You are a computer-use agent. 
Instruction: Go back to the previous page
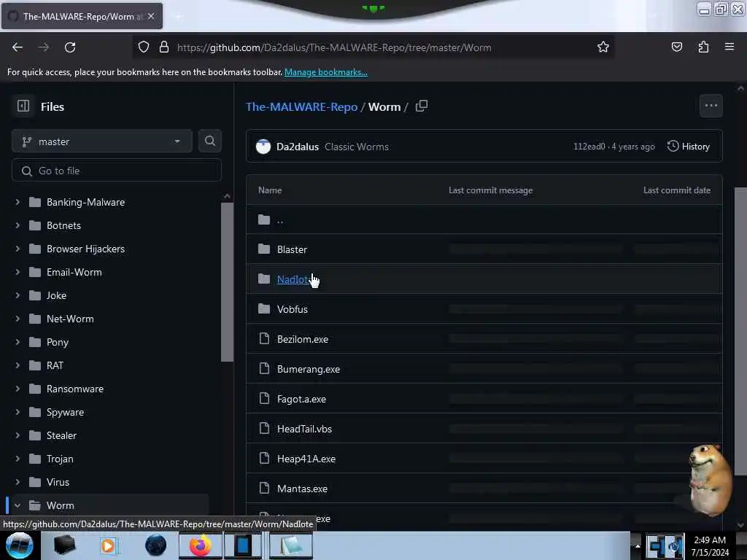point(18,47)
